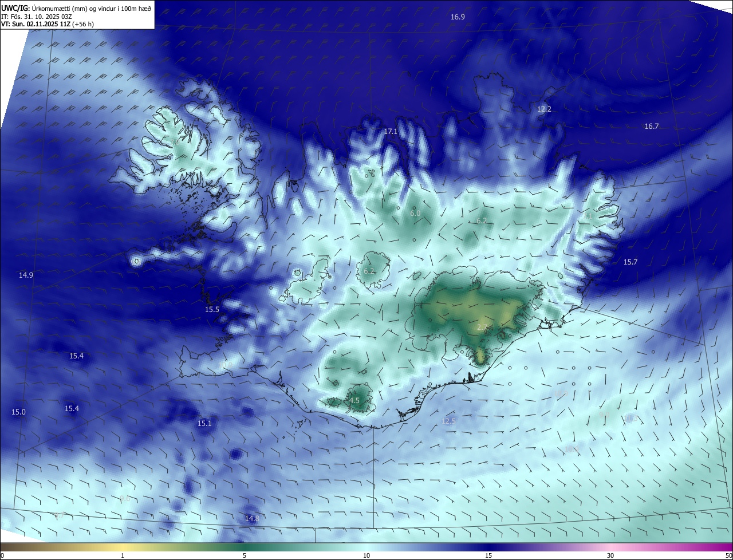Select the 4.5 value on the southern glacier
The width and height of the screenshot is (733, 560).
click(354, 400)
